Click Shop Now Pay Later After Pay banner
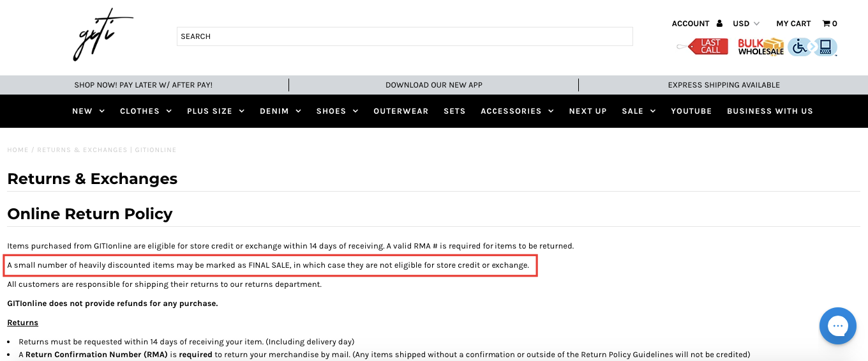 (x=144, y=85)
